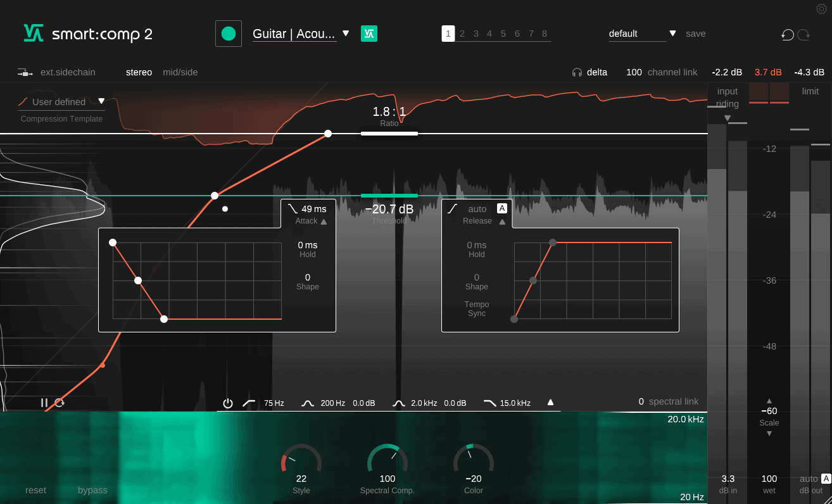Viewport: 832px width, 504px height.
Task: Select state slot 2
Action: 462,34
